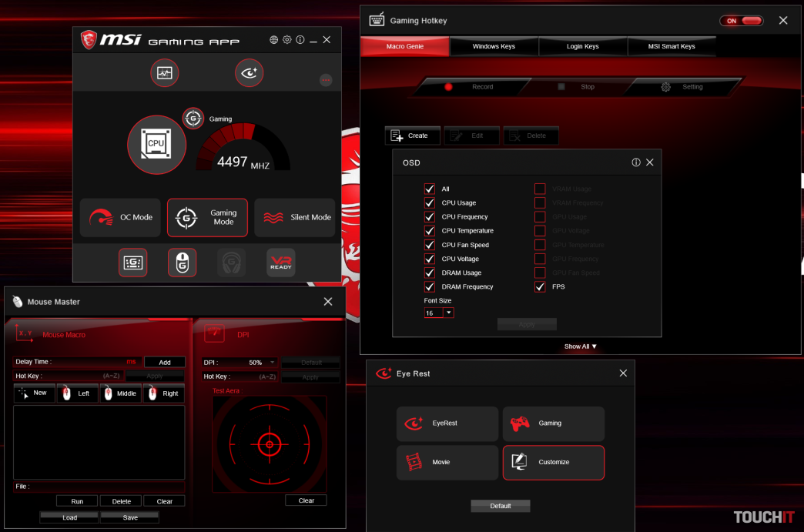Viewport: 804px width, 532px height.
Task: Switch to the Windows Keys tab
Action: [x=494, y=47]
